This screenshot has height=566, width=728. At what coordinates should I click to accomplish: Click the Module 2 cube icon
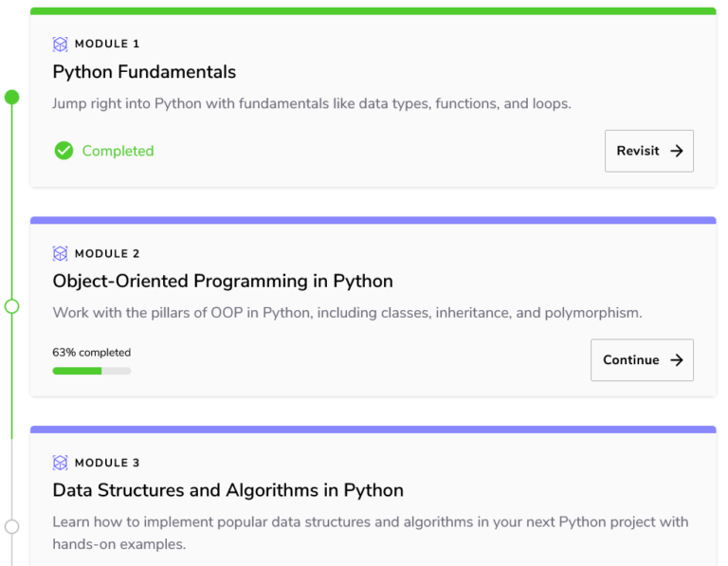[x=61, y=253]
